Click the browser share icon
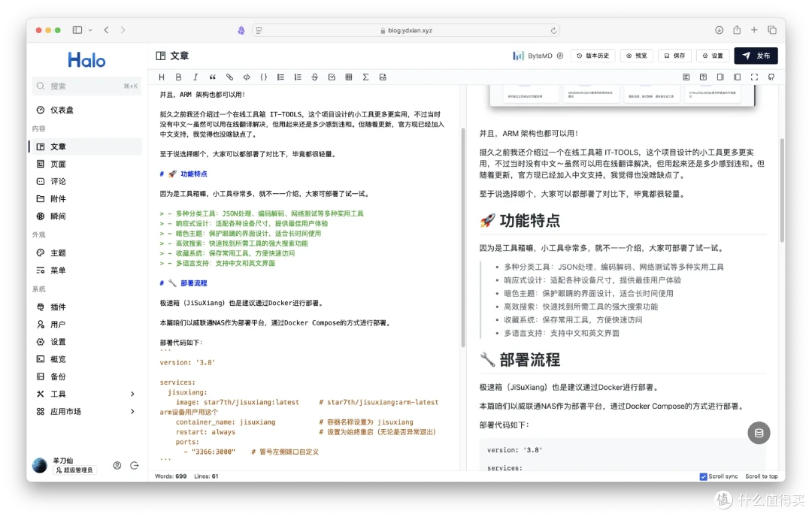812x517 pixels. 737,30
